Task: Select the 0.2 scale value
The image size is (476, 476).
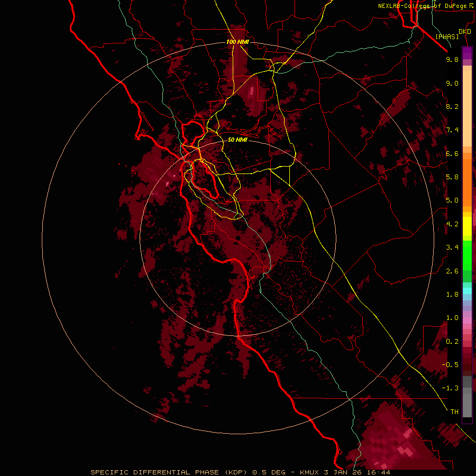Action: [x=452, y=342]
